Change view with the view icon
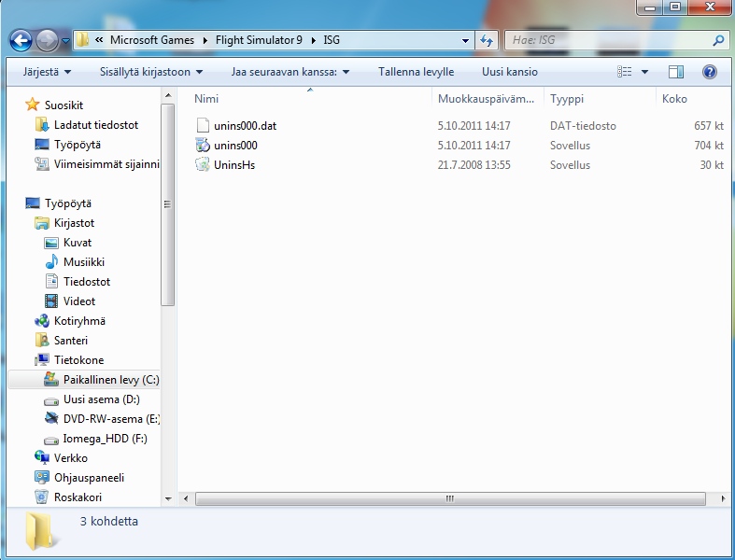 point(625,72)
